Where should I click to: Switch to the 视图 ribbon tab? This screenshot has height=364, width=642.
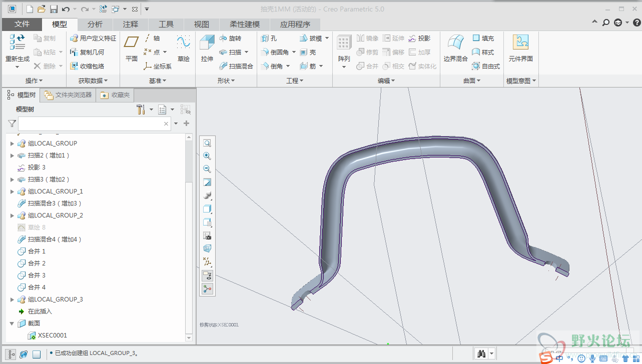(202, 24)
